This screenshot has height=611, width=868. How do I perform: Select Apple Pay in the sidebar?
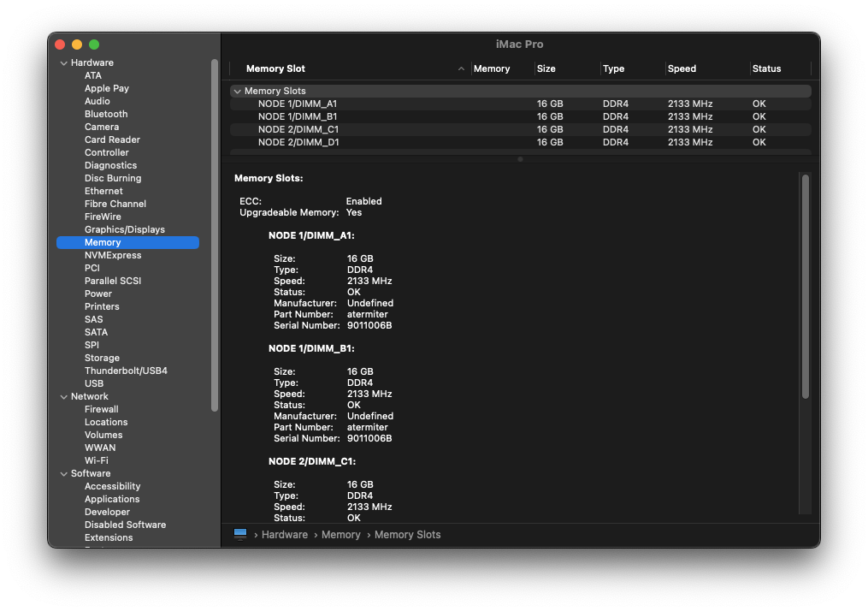pyautogui.click(x=107, y=88)
